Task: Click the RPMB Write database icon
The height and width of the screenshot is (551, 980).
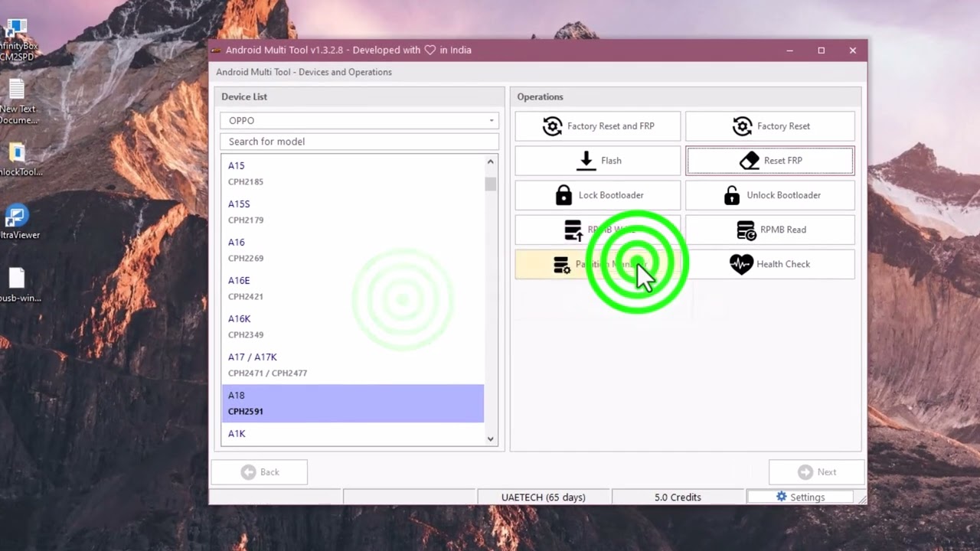Action: [573, 230]
